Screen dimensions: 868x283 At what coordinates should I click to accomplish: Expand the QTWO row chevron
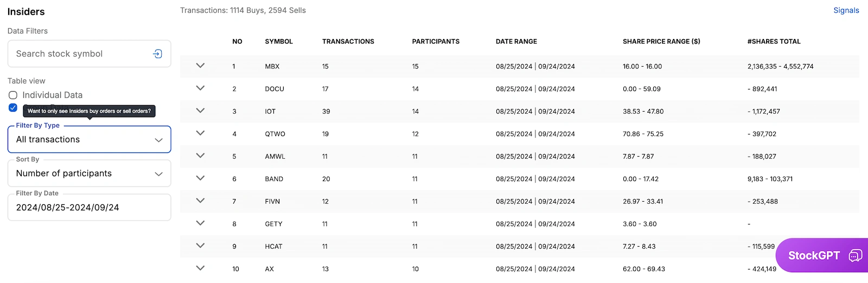click(200, 133)
